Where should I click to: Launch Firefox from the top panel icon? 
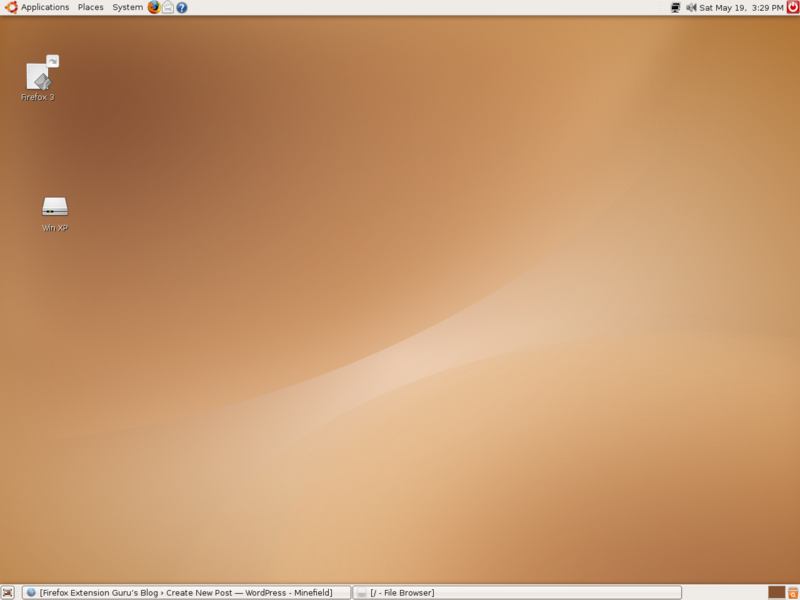(154, 7)
